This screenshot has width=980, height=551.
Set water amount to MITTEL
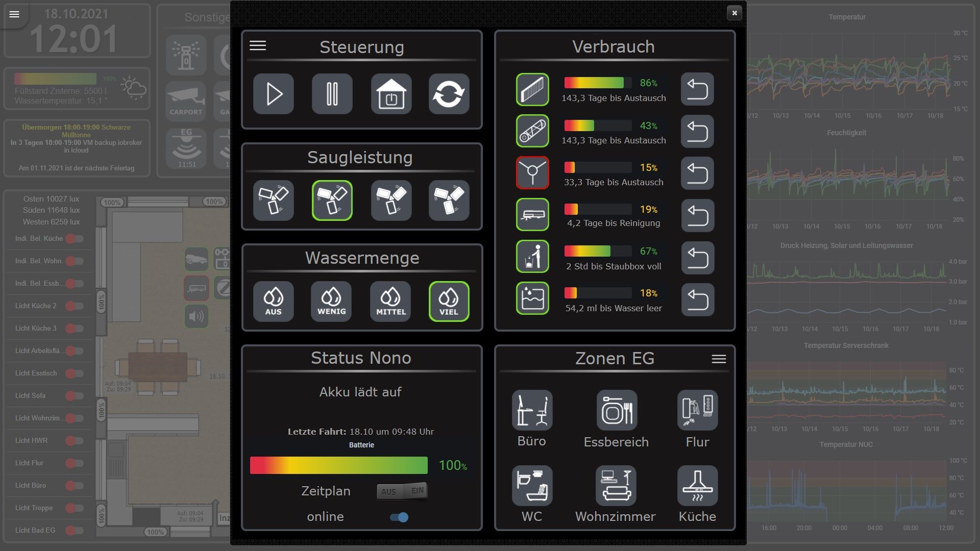pos(390,302)
